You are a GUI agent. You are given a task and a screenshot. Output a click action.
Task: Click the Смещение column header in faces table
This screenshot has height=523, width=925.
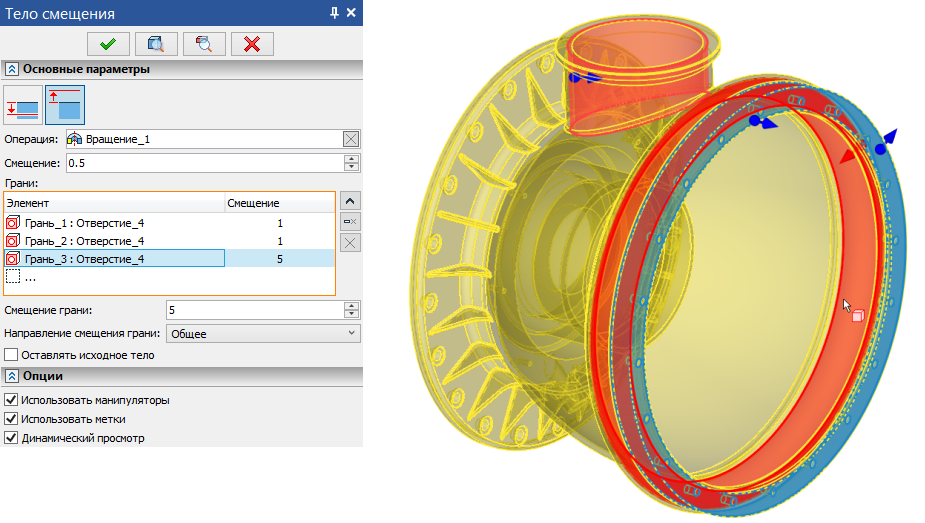[x=280, y=203]
